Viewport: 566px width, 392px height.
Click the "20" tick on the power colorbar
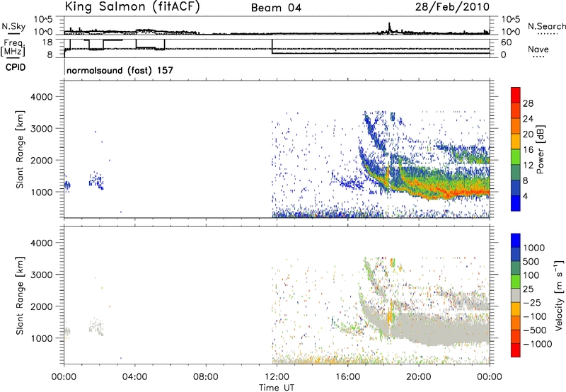tap(528, 134)
